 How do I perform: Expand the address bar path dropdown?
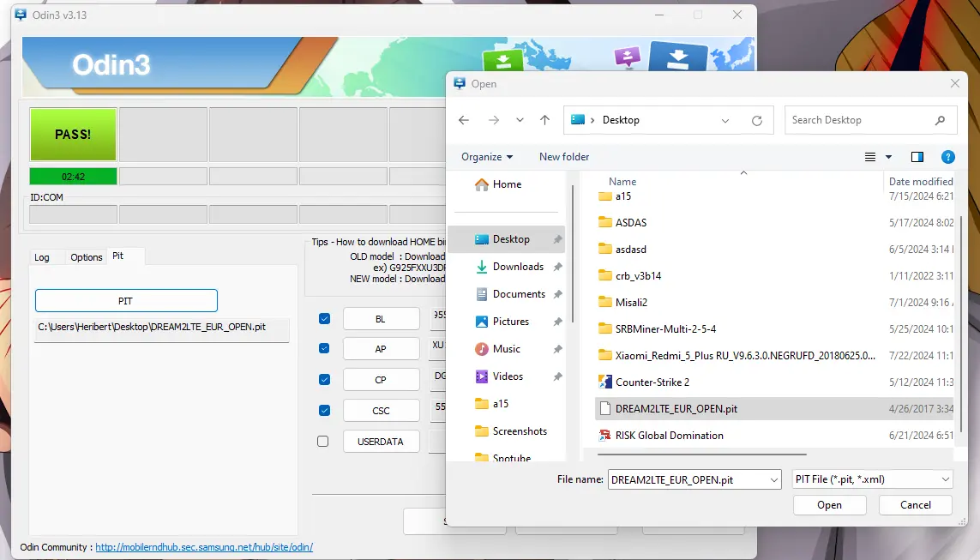[725, 121]
